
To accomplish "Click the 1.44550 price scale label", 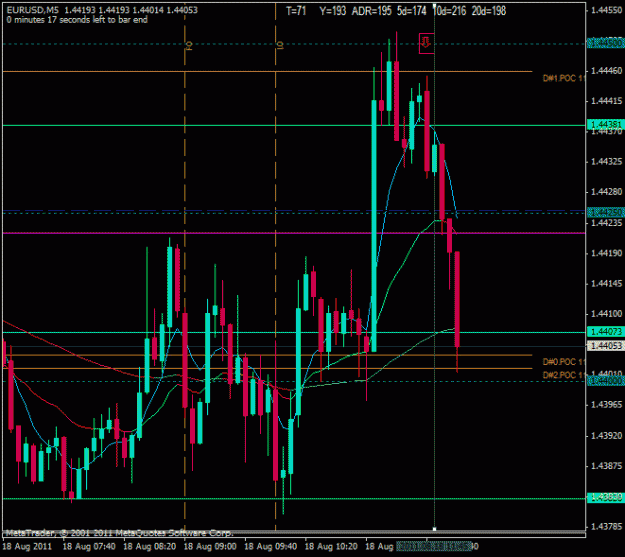I will tap(607, 10).
